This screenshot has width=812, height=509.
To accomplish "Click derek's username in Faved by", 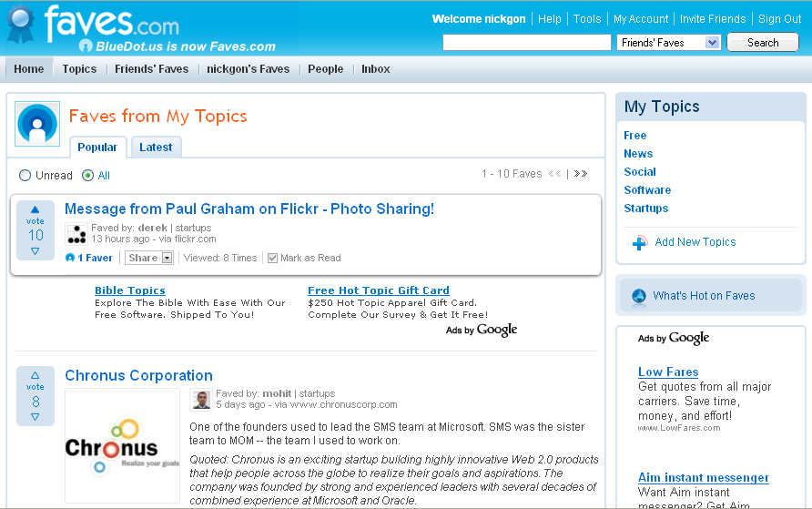I will tap(153, 228).
